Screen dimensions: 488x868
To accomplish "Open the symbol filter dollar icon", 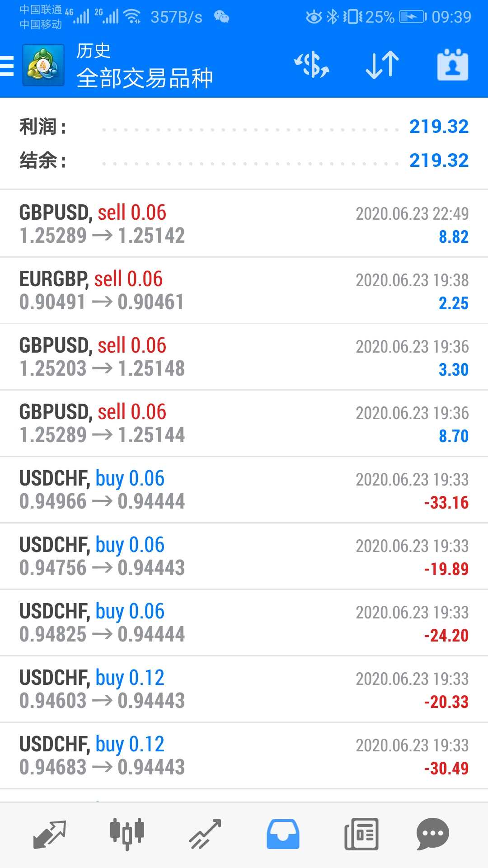I will 312,65.
